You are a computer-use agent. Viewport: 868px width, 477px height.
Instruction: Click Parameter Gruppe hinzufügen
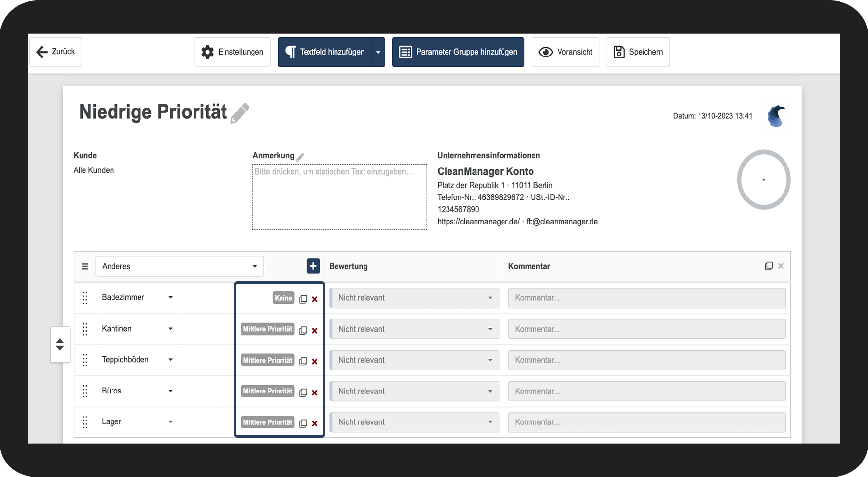[x=458, y=52]
